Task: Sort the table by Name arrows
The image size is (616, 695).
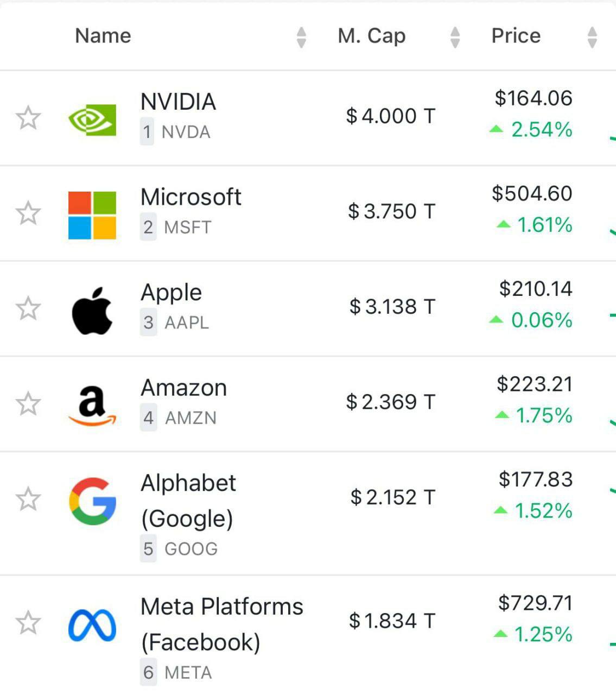Action: (302, 37)
